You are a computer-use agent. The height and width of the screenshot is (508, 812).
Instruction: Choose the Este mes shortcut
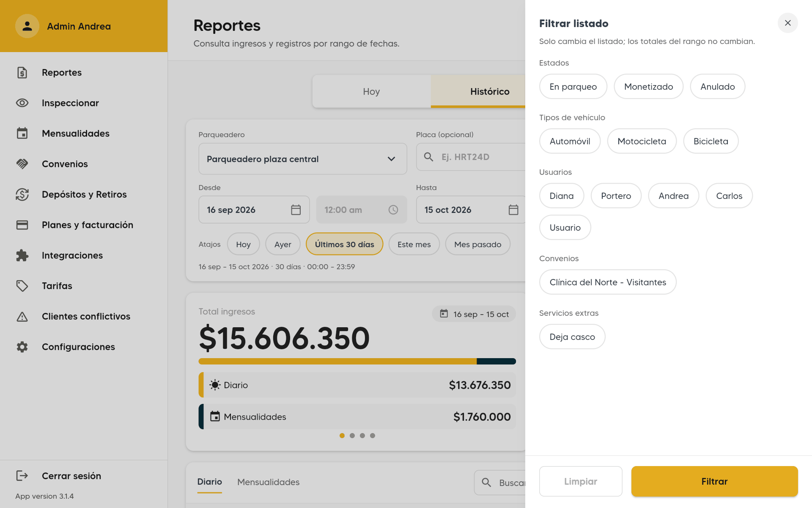414,244
